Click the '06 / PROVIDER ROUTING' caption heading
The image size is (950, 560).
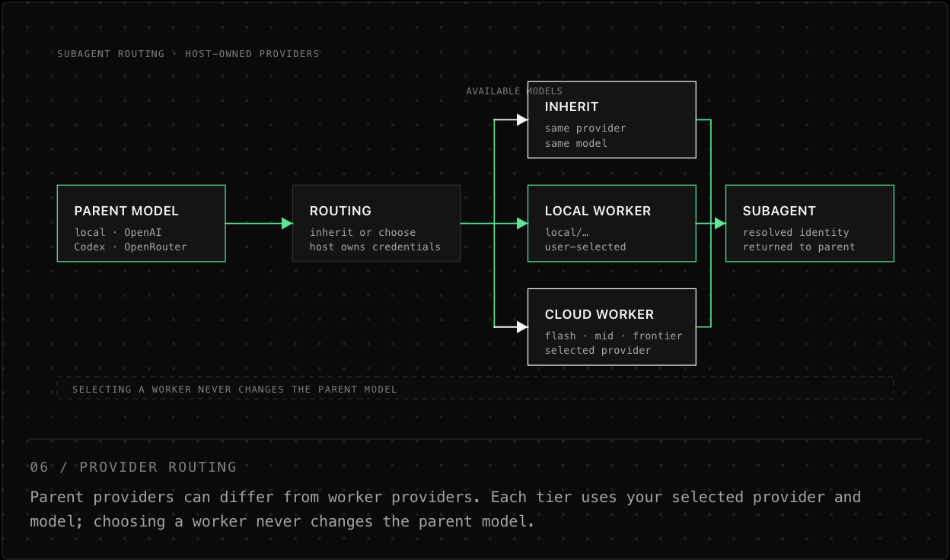click(133, 467)
